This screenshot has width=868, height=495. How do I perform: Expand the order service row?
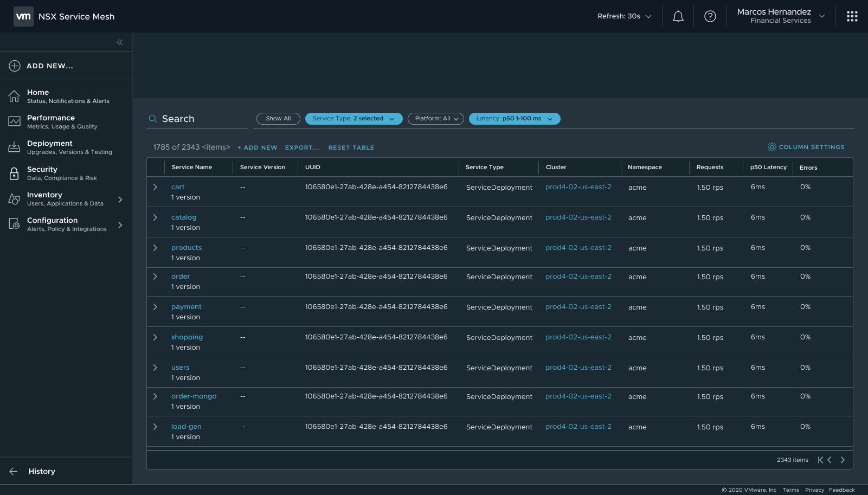coord(155,277)
